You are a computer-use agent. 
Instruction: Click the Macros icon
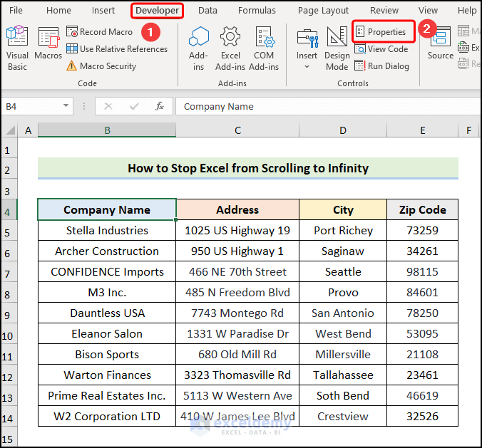tap(48, 49)
